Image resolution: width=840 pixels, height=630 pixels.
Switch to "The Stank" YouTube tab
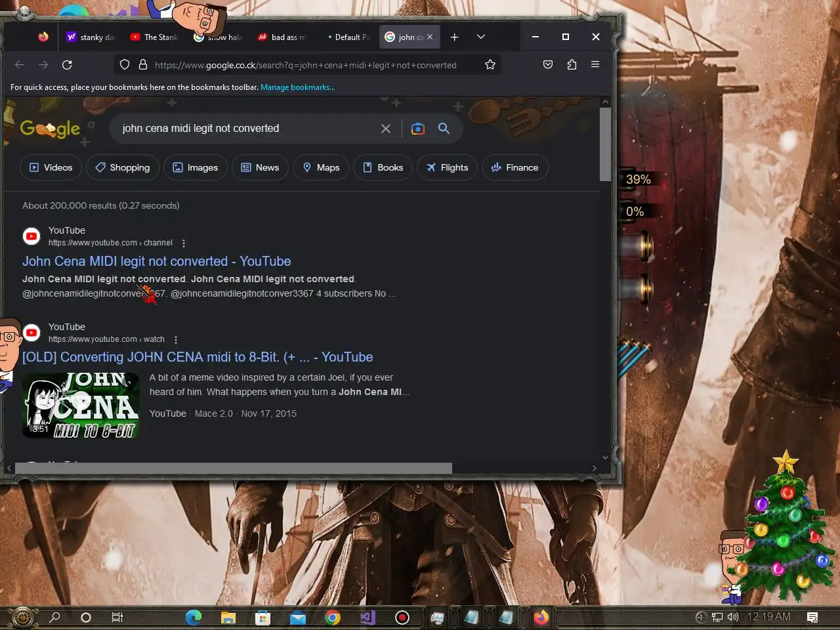[x=154, y=37]
